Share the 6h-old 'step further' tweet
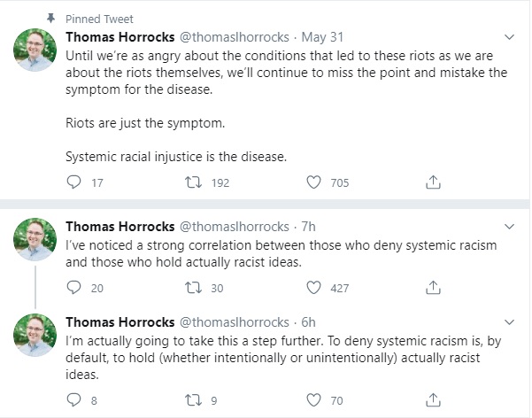Viewport: 532px width, 418px height. 434,400
